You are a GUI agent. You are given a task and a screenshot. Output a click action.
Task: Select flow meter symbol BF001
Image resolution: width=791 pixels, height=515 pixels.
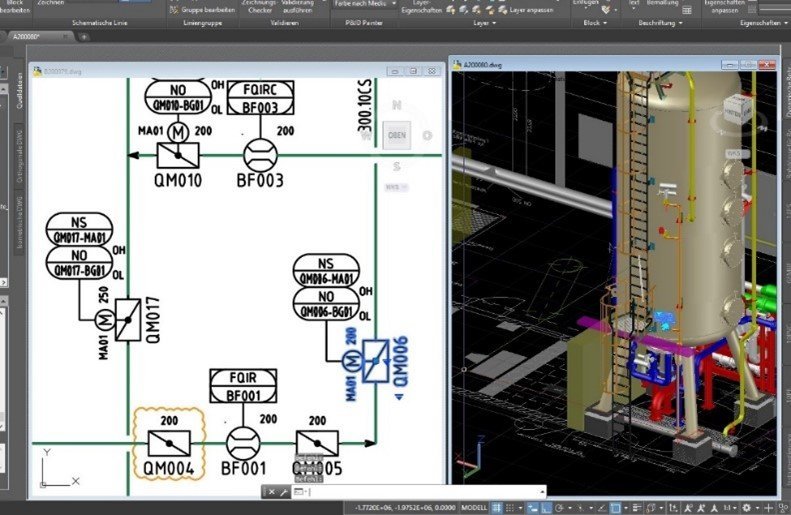[243, 444]
